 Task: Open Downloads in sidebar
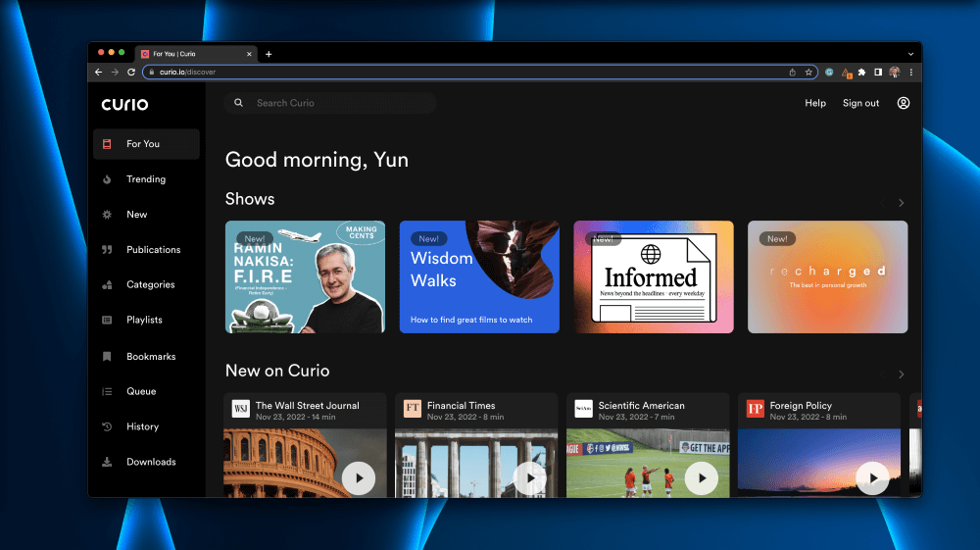coord(146,462)
